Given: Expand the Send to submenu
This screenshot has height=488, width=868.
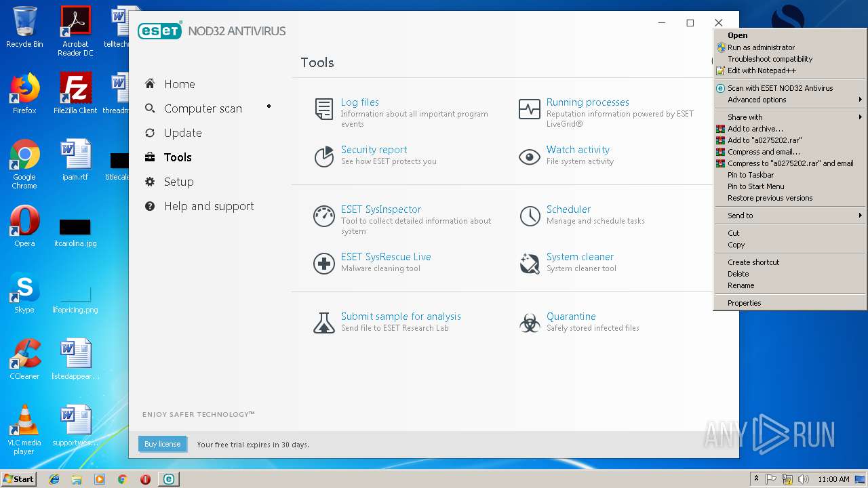Looking at the screenshot, I should (790, 216).
